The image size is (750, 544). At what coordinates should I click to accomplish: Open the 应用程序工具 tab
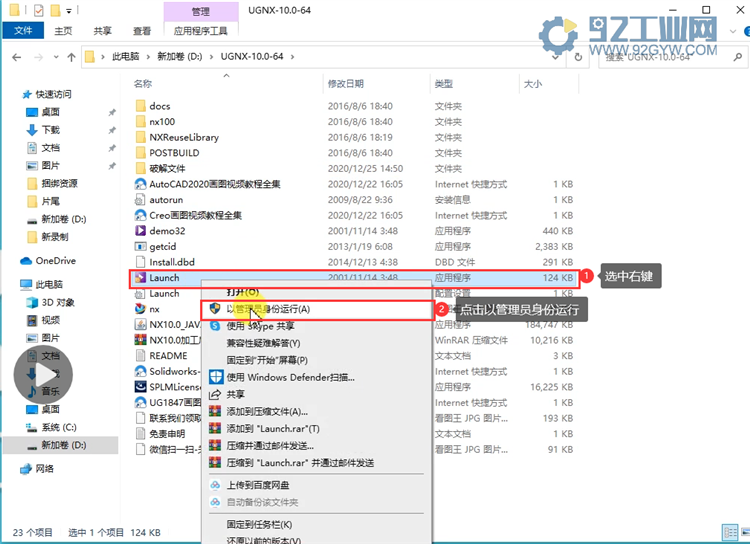200,31
